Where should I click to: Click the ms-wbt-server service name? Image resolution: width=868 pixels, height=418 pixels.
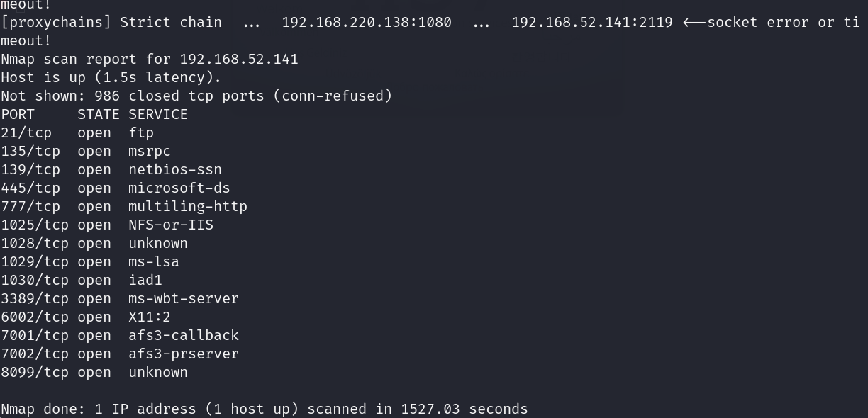coord(184,298)
